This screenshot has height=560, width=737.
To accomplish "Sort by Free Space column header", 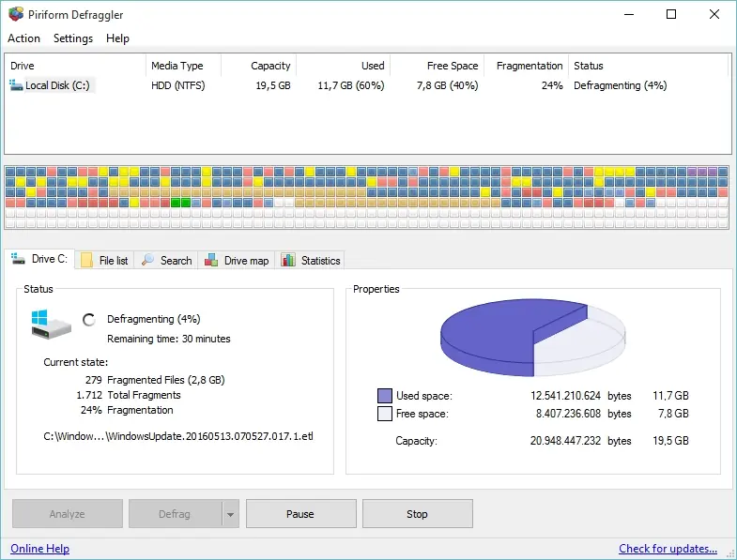I will pyautogui.click(x=438, y=66).
